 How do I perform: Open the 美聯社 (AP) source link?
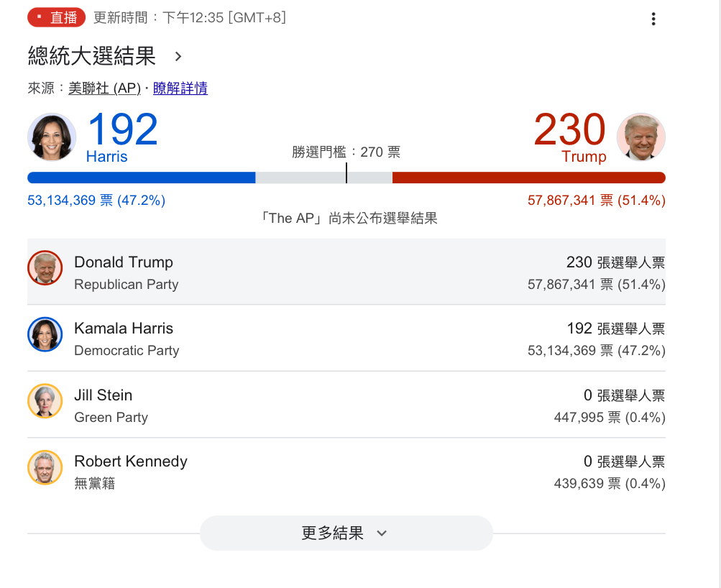[x=104, y=88]
